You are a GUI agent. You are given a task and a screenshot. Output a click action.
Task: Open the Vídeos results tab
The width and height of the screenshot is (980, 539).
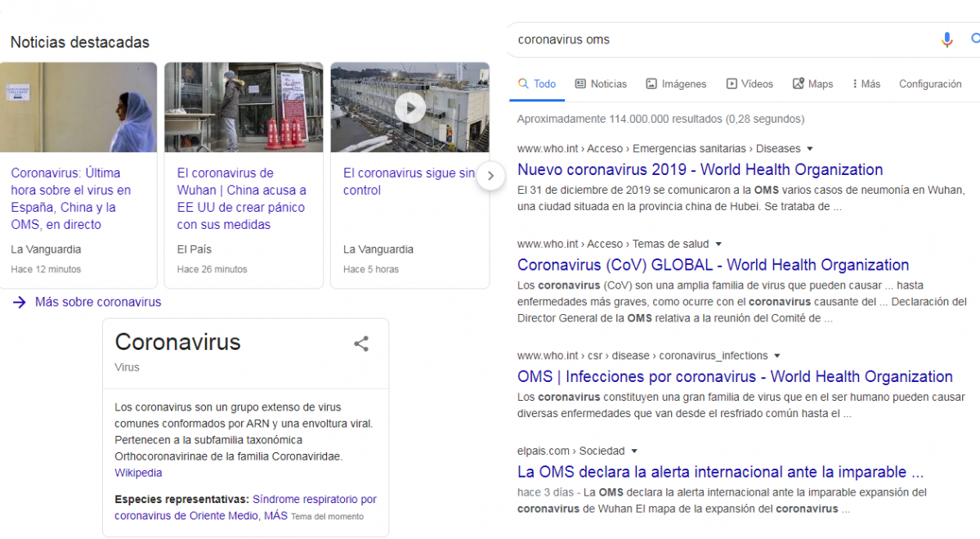click(x=750, y=83)
